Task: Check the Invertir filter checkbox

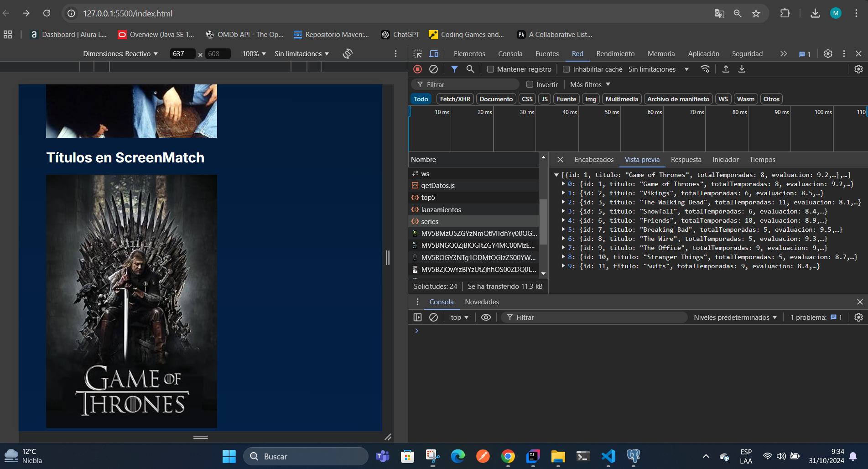Action: 530,84
